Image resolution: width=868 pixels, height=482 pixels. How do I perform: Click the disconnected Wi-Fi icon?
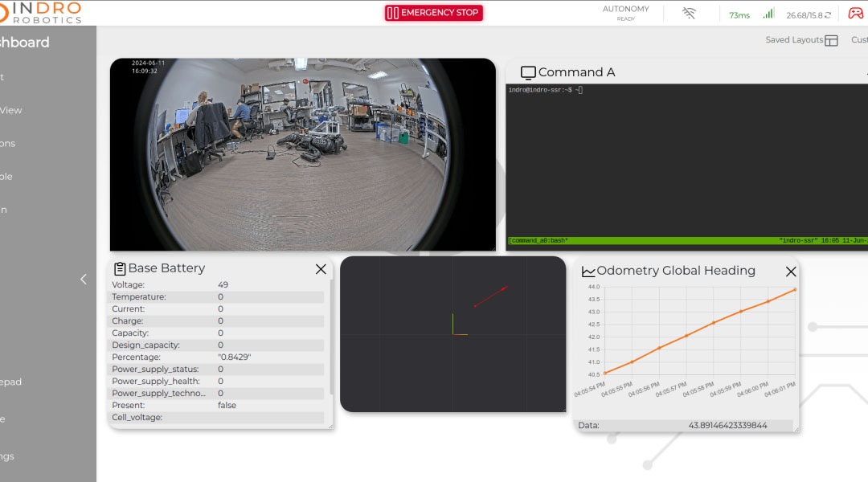tap(688, 13)
